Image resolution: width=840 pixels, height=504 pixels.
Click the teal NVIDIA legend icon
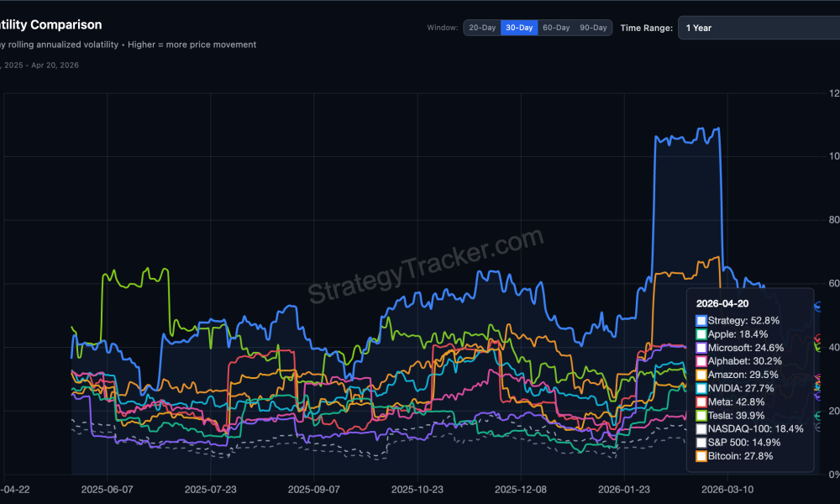click(x=700, y=388)
